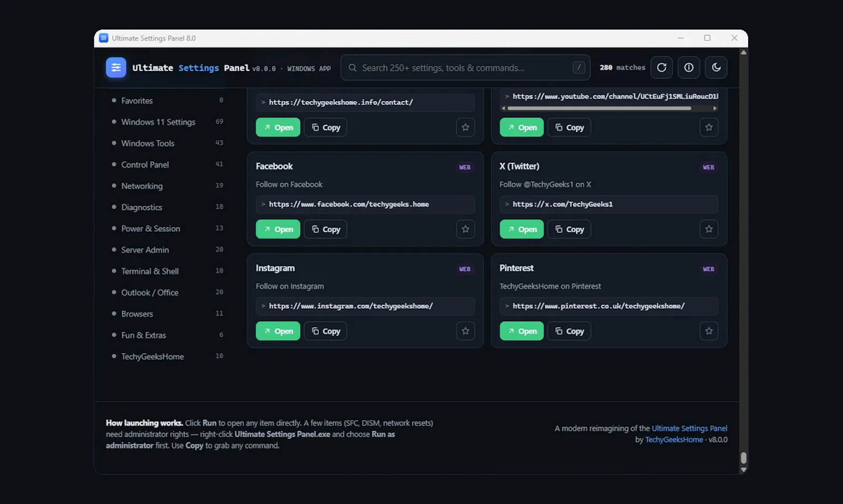Star the Instagram card as favorite
This screenshot has height=504, width=843.
tap(465, 331)
